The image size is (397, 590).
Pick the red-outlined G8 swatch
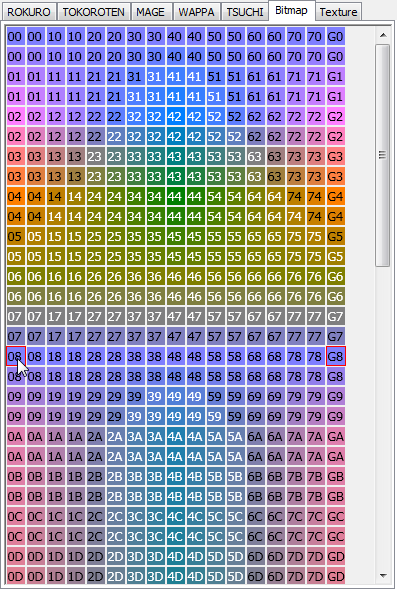[x=335, y=356]
